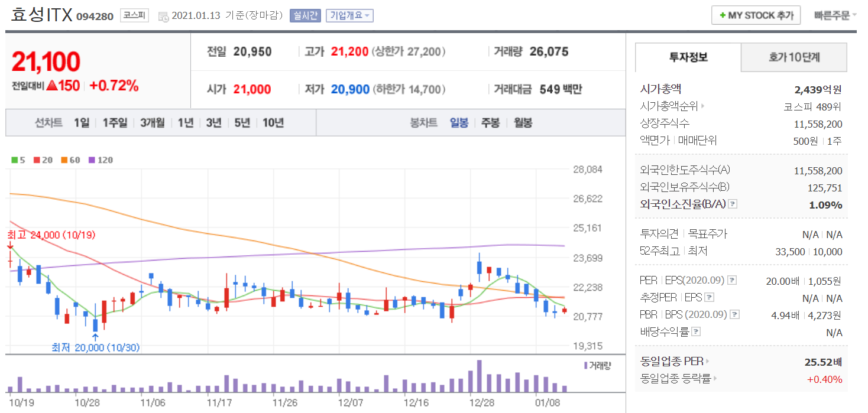Click the arrow icon beside 동일업종 PER
Image resolution: width=868 pixels, height=413 pixels.
point(707,361)
